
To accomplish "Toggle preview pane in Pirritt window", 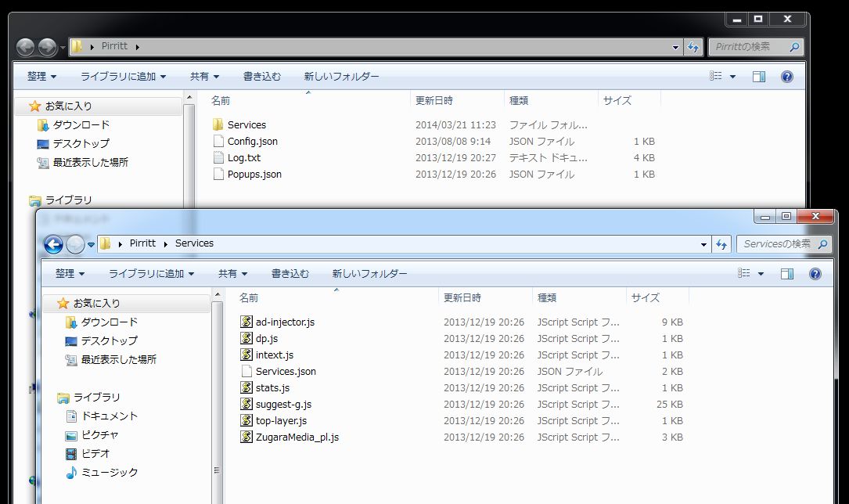I will pos(758,77).
